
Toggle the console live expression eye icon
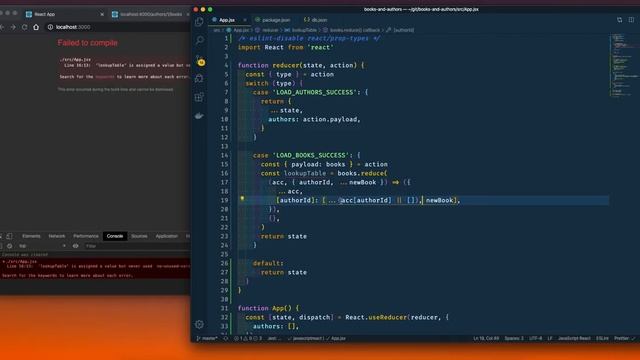[76, 246]
